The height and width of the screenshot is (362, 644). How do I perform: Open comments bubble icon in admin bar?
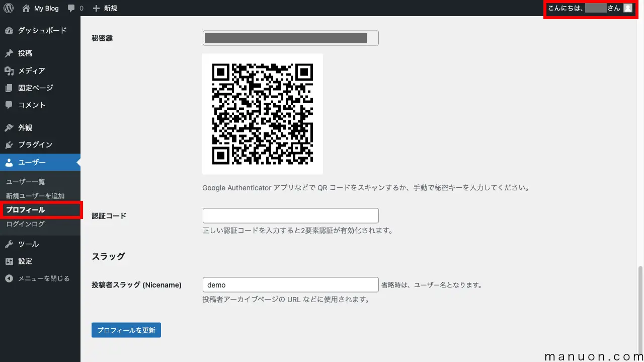click(71, 9)
